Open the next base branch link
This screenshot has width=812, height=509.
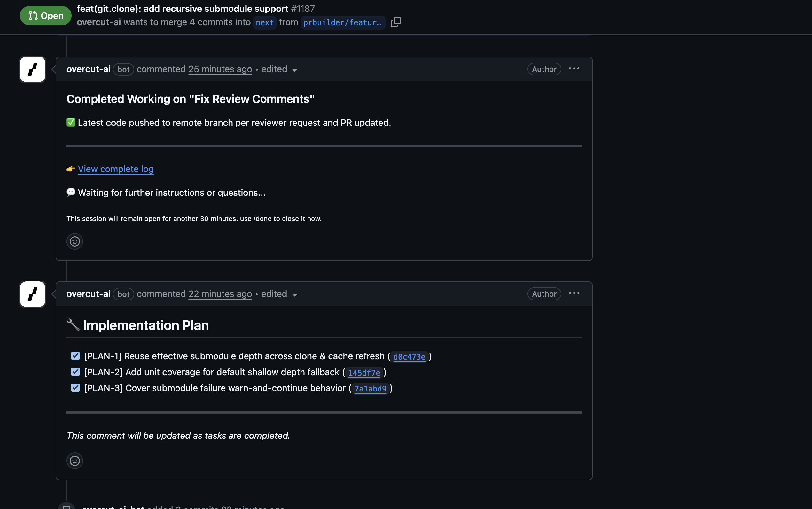click(x=264, y=23)
